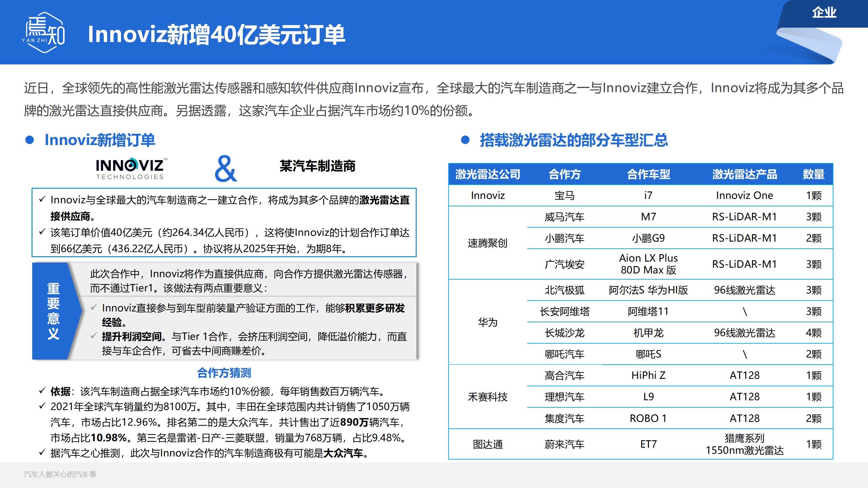Viewport: 868px width, 488px height.
Task: Click the 图达通 company cell
Action: coord(488,444)
